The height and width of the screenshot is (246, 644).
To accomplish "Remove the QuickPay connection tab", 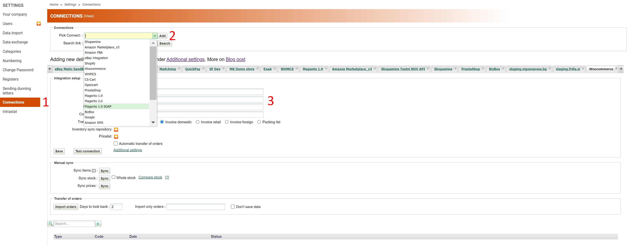I will pyautogui.click(x=203, y=68).
